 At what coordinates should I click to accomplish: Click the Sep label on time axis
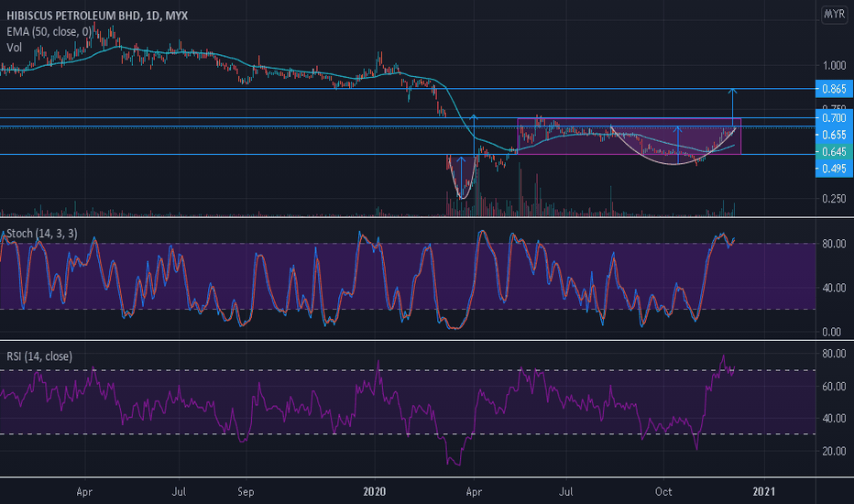(x=246, y=491)
